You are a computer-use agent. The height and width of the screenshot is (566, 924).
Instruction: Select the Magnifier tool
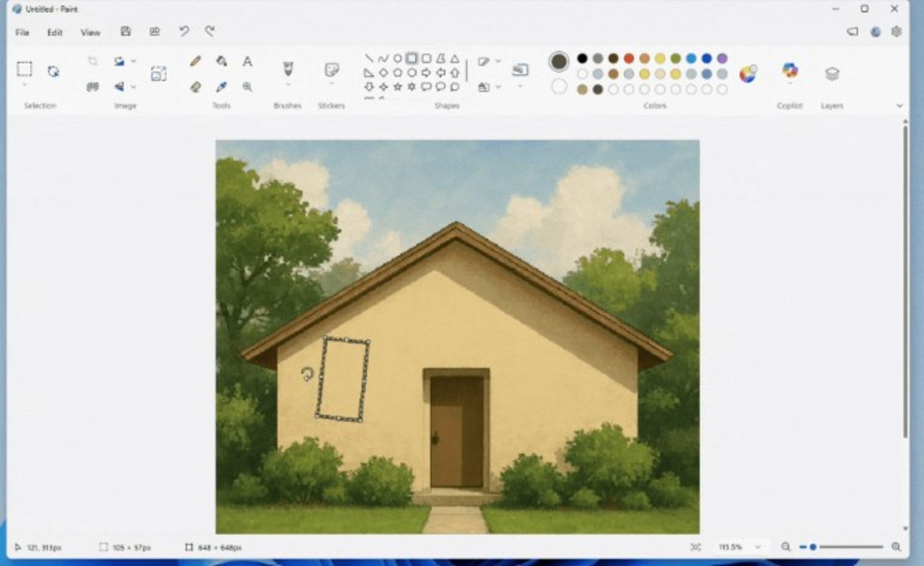(x=248, y=87)
